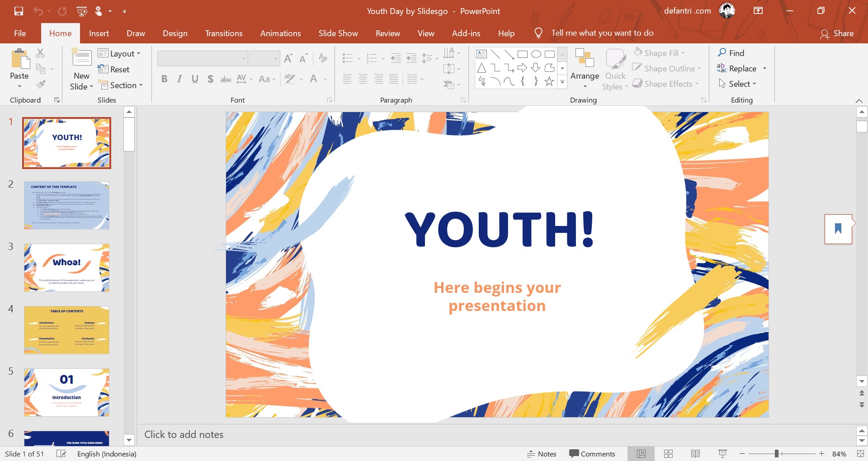Click Fit slide to current window icon
868x461 pixels.
click(859, 454)
